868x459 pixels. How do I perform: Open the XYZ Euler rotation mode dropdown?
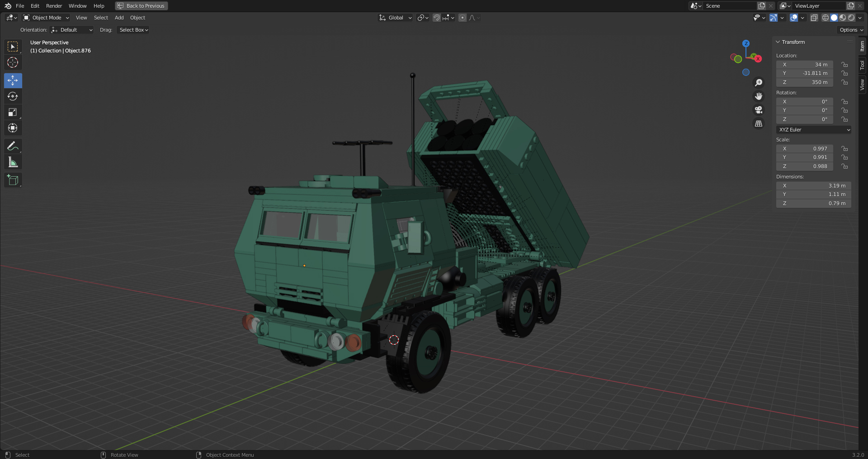[814, 130]
